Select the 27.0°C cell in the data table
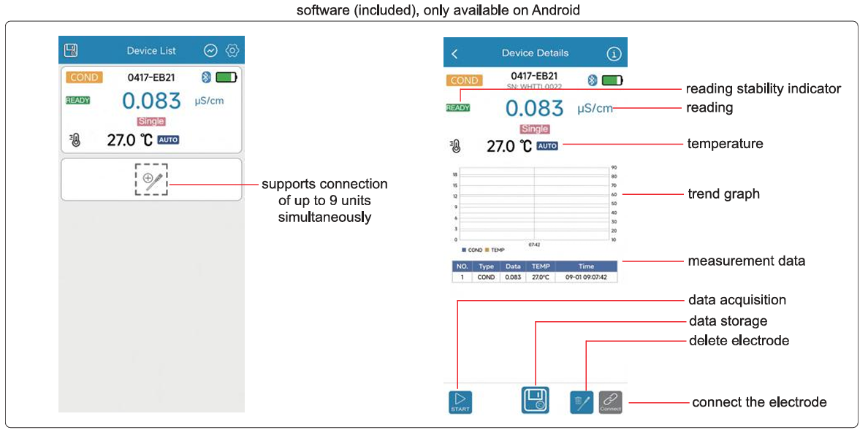Viewport: 868px width, 438px height. click(541, 277)
